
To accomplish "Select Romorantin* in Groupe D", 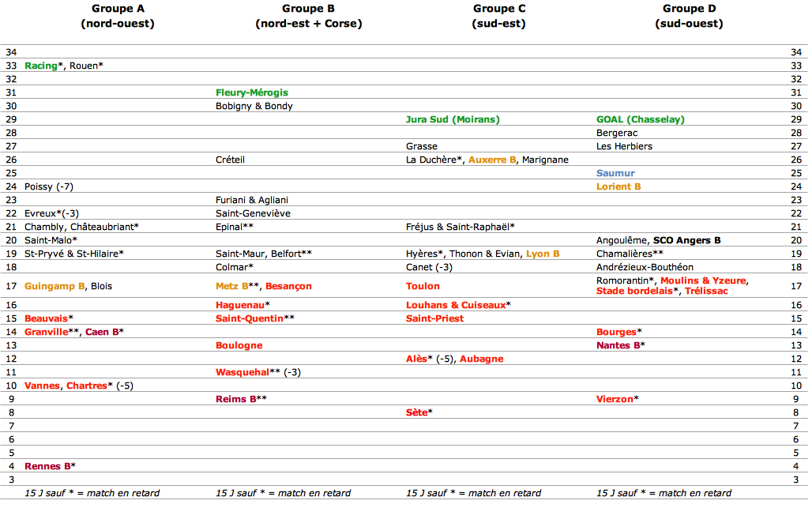I will pyautogui.click(x=625, y=280).
